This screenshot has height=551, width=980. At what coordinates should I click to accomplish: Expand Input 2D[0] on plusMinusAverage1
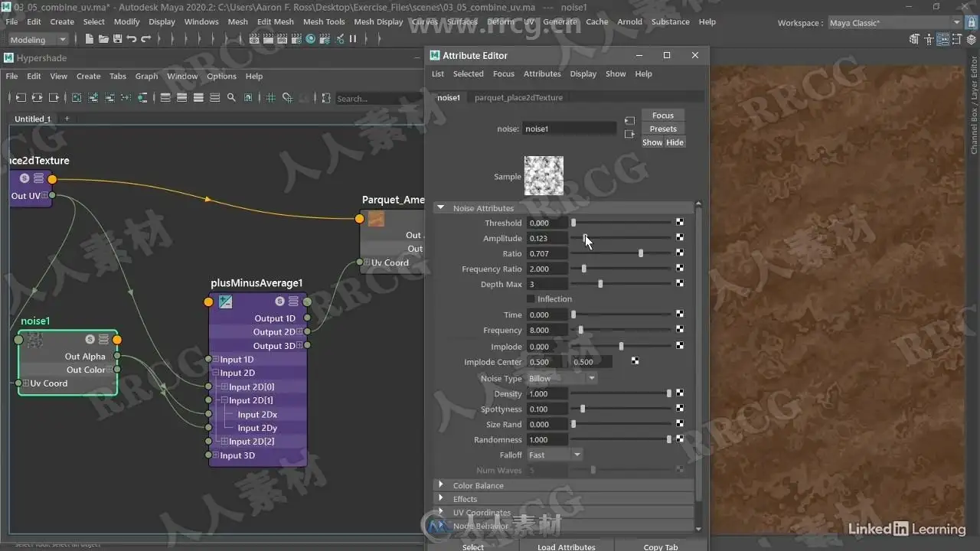(224, 387)
